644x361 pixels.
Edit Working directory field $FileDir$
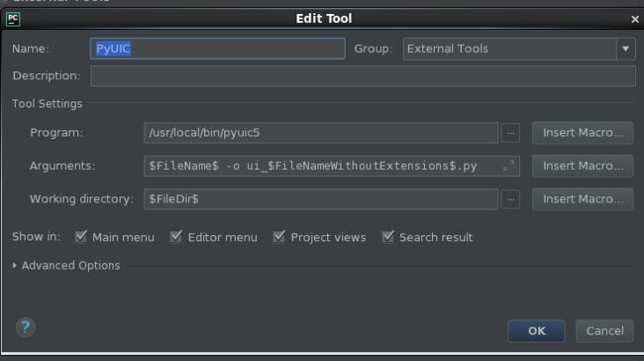321,199
